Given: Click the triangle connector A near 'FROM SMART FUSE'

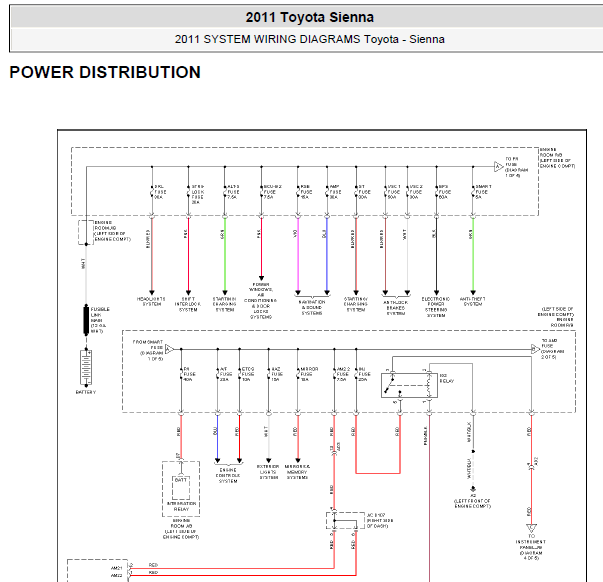Looking at the screenshot, I should [169, 349].
